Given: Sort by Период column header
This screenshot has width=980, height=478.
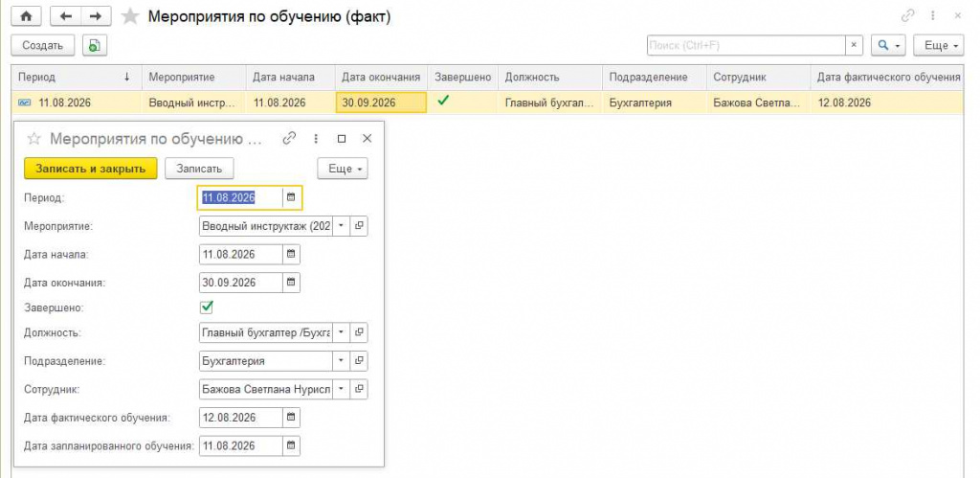Looking at the screenshot, I should coord(77,78).
